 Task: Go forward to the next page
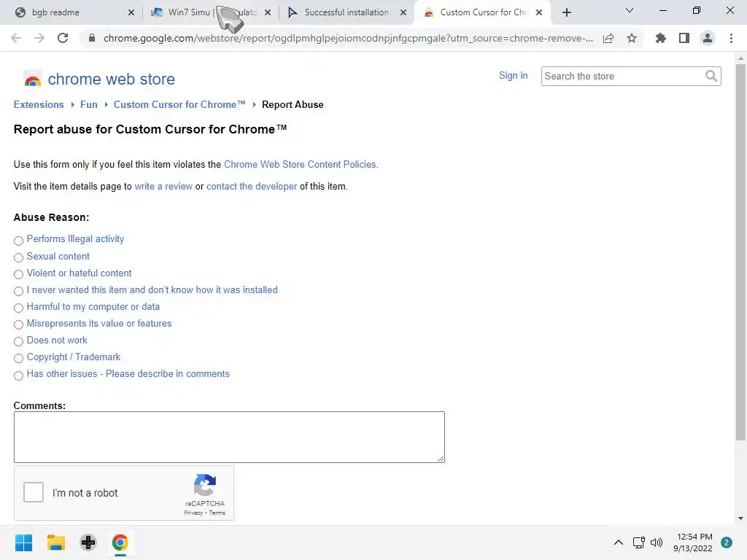pyautogui.click(x=39, y=38)
